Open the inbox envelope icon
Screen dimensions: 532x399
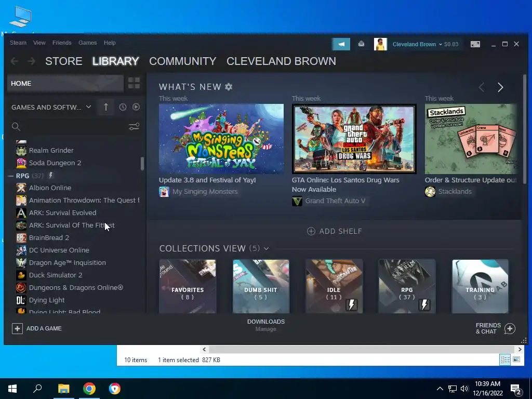pyautogui.click(x=362, y=44)
